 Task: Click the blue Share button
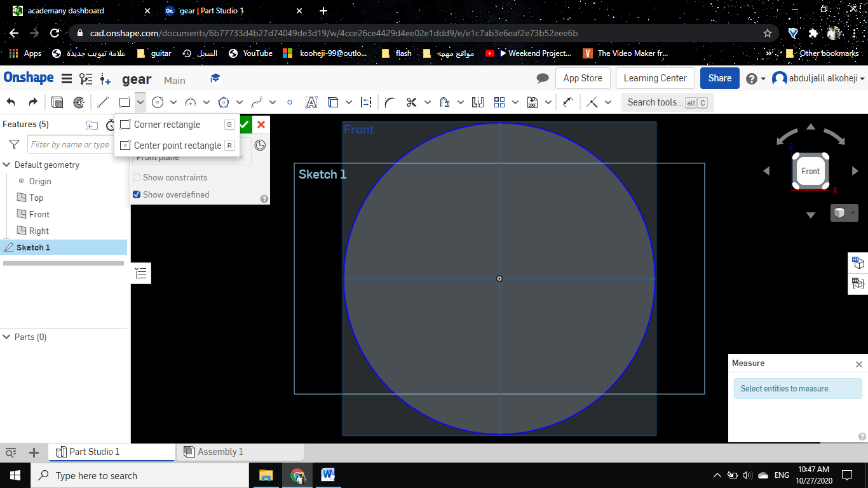tap(720, 78)
